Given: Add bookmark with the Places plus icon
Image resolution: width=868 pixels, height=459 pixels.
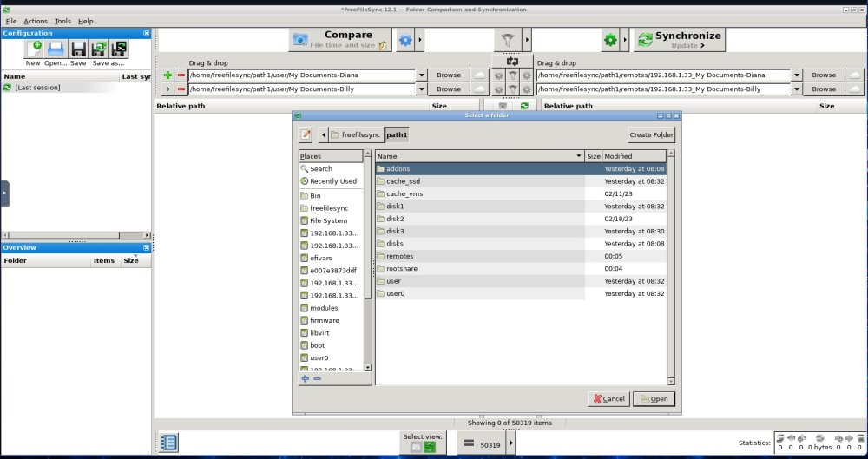Looking at the screenshot, I should (305, 378).
